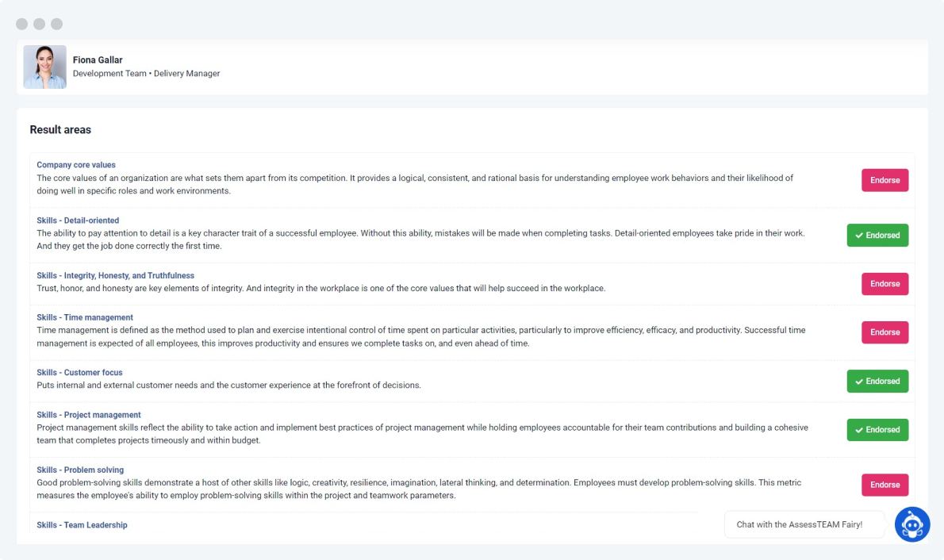
Task: Click the checkmark icon on Customer focus Endorsed
Action: (858, 382)
